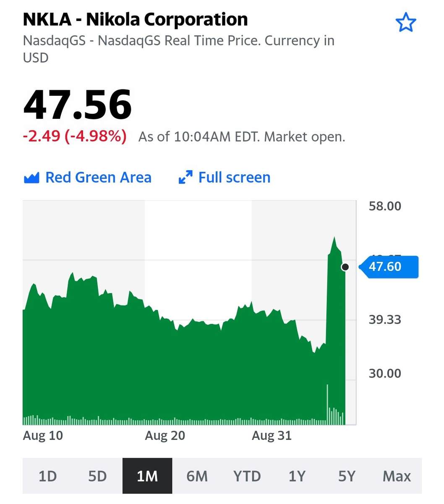
Task: Click the Aug 31 date label
Action: (272, 436)
